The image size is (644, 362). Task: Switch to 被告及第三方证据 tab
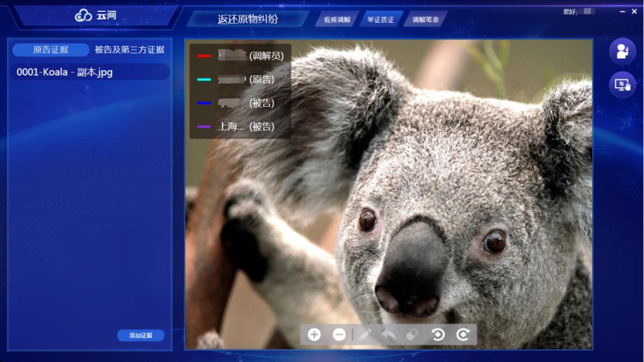pos(129,49)
